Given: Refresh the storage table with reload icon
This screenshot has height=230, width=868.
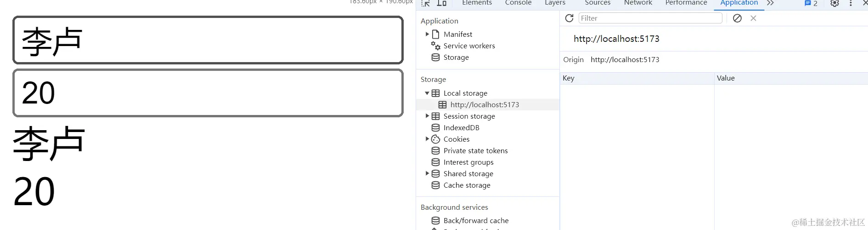Looking at the screenshot, I should (569, 18).
